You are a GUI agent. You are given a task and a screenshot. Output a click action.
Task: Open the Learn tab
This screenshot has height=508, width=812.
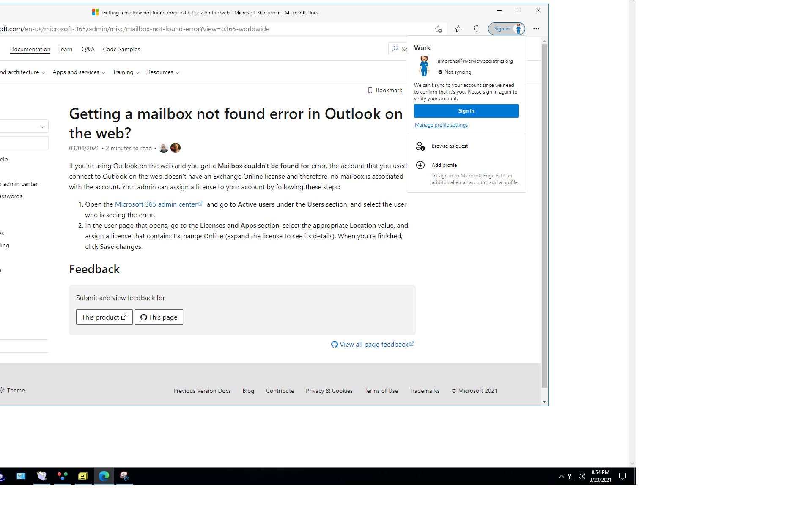point(65,49)
